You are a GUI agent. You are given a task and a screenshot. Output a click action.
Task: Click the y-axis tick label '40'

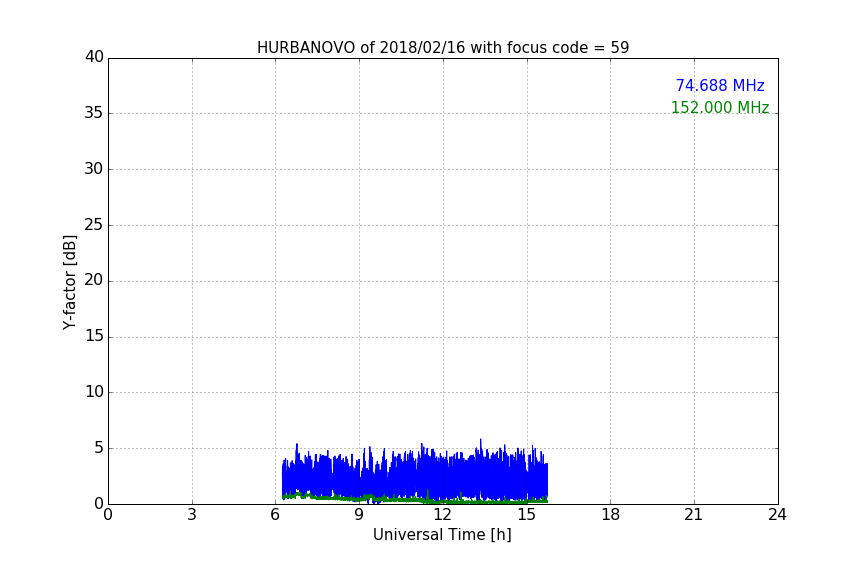tap(94, 57)
